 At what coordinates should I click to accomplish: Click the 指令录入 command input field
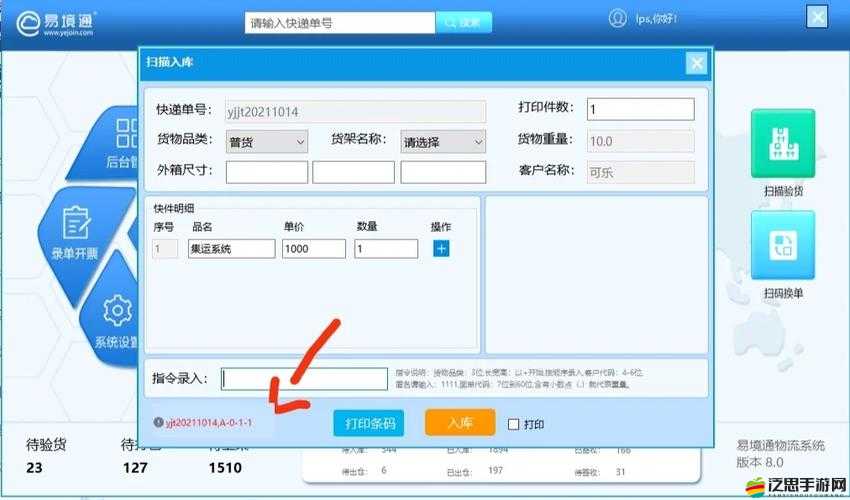click(x=305, y=379)
